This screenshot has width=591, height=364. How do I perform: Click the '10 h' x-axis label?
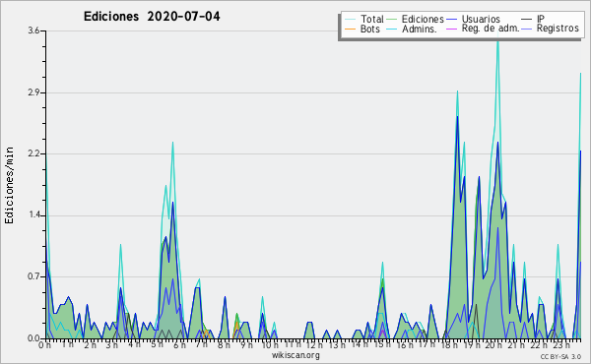[270, 344]
